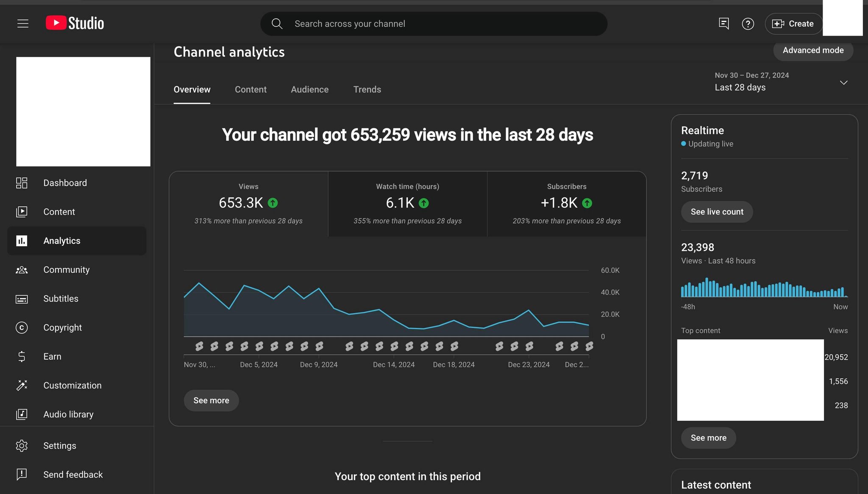Screen dimensions: 868x494
Task: Click the 2,719 realtime subscribers count
Action: (694, 175)
